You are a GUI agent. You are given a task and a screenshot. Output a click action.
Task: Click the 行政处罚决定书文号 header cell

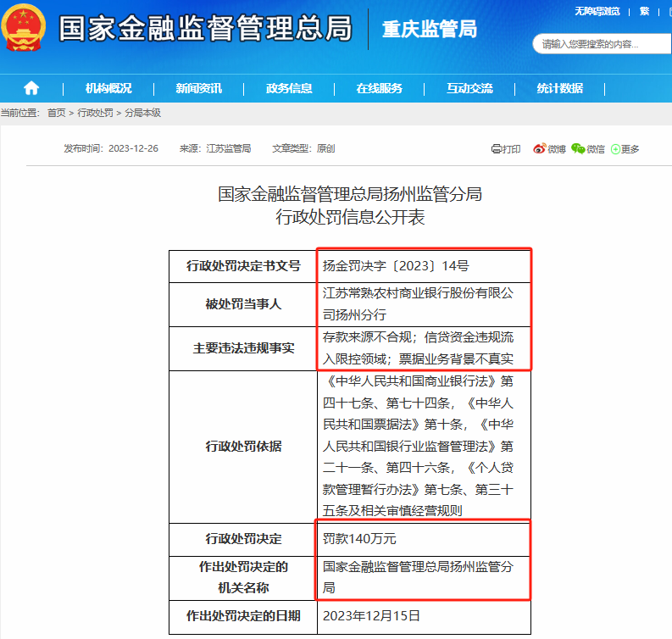click(243, 267)
